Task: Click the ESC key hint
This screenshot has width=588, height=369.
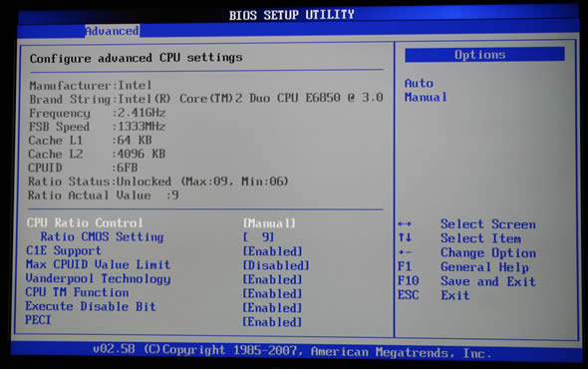Action: 409,295
